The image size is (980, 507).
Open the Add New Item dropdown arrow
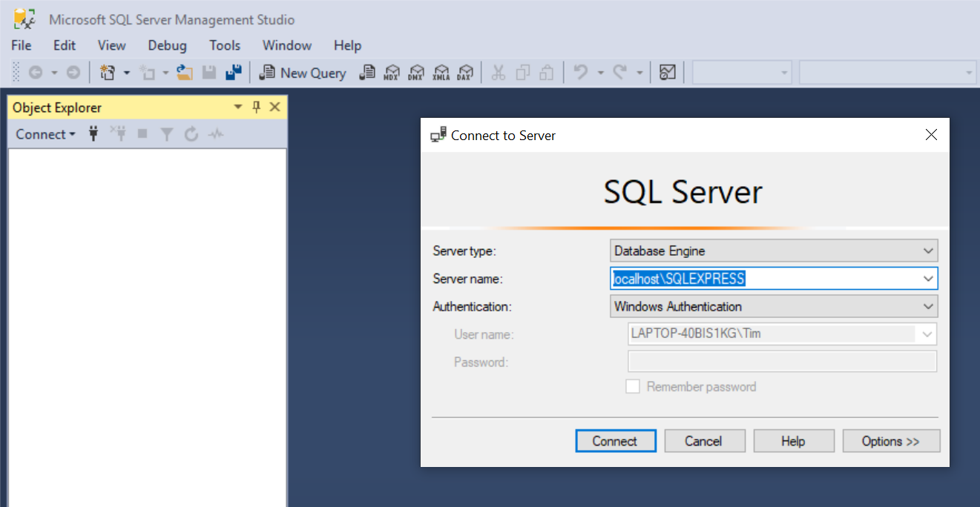point(166,73)
